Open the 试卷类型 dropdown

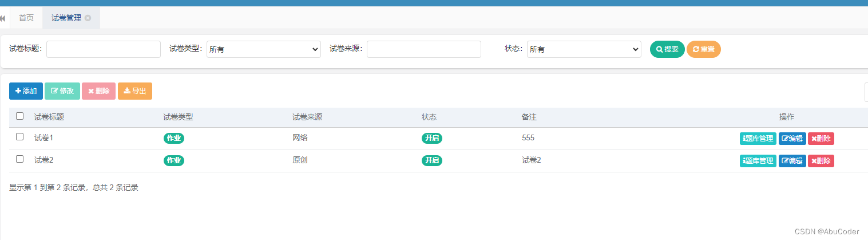(264, 49)
